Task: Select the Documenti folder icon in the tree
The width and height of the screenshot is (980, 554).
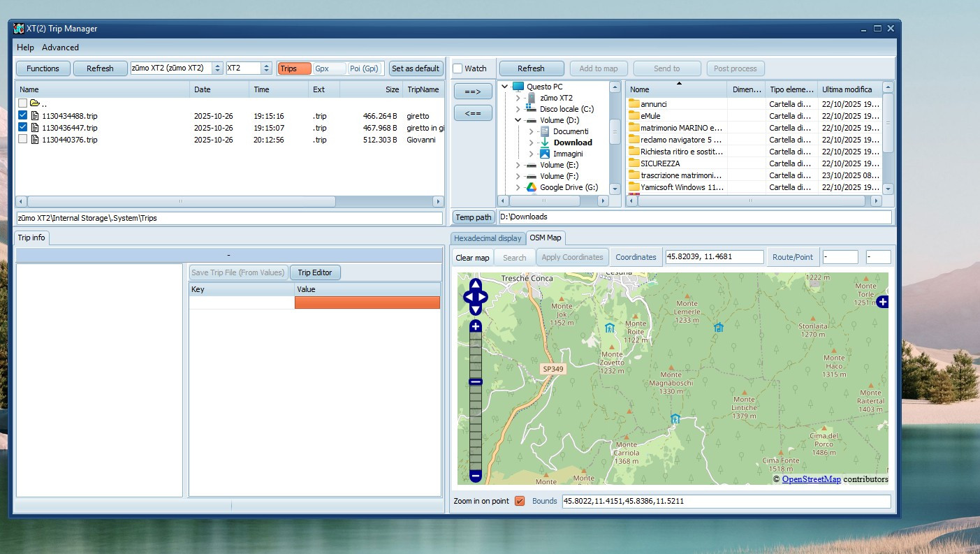Action: click(545, 131)
